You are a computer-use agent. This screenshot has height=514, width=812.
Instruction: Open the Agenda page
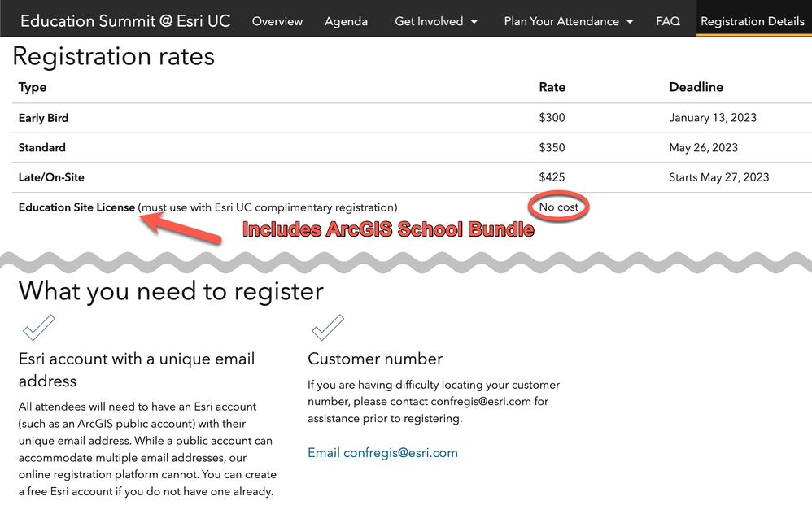tap(346, 21)
